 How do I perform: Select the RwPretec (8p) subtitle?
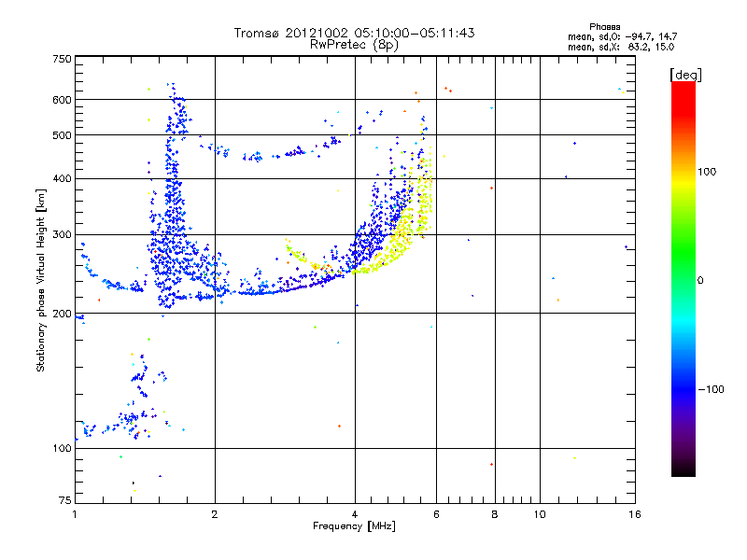pos(354,45)
